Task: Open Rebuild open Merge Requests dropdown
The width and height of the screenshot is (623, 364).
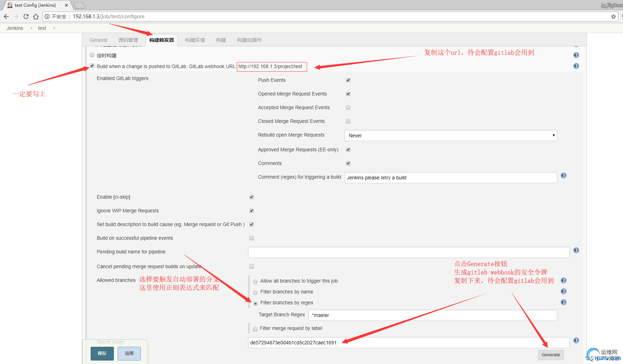Action: (x=451, y=135)
